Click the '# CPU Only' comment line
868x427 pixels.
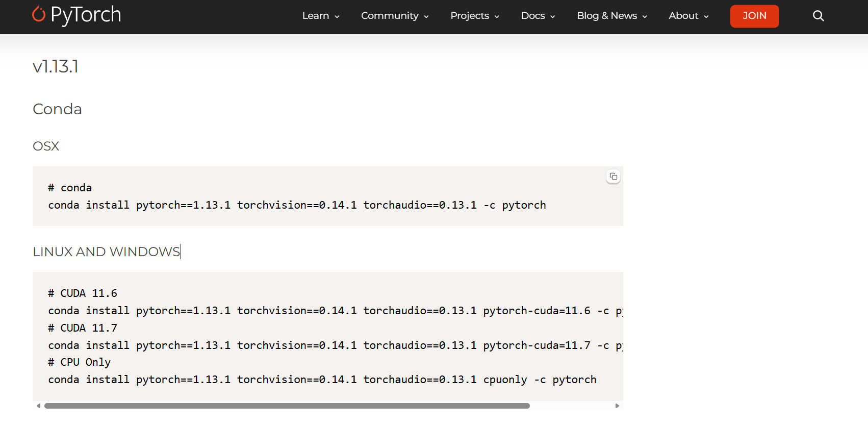point(80,362)
